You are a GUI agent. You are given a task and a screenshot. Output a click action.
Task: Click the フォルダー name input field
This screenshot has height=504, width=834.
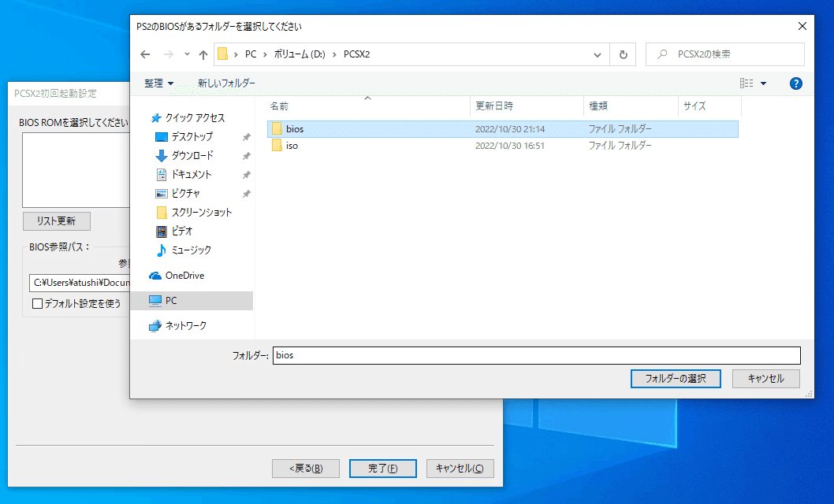(536, 355)
